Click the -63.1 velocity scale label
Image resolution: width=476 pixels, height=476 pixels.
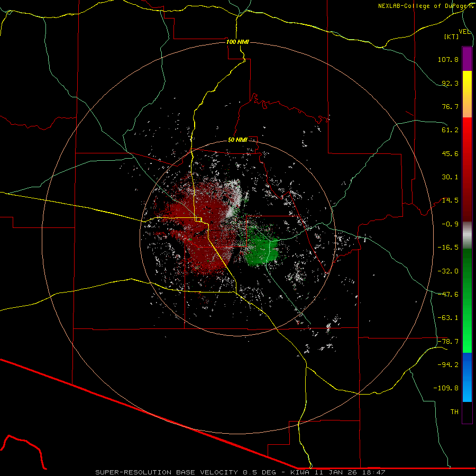[x=448, y=318]
